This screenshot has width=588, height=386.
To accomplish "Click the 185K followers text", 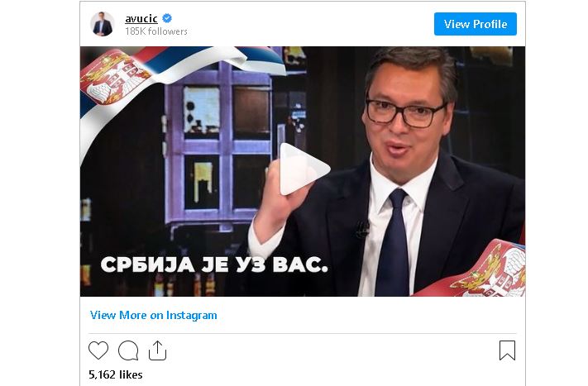I will point(156,31).
